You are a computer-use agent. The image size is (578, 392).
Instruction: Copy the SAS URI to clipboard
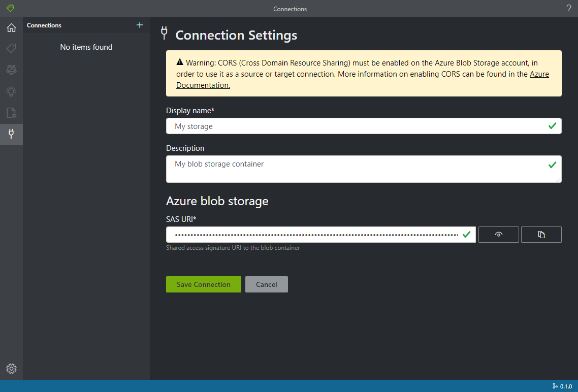(541, 235)
